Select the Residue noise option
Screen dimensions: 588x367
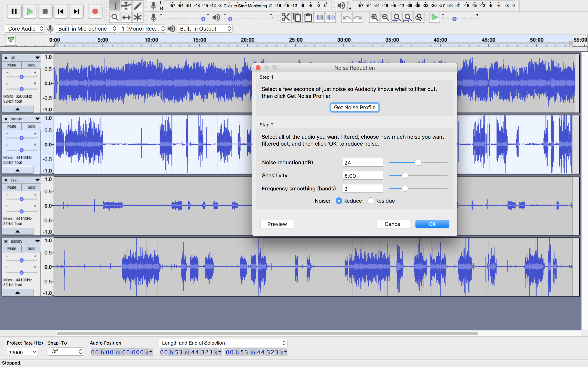tap(371, 201)
